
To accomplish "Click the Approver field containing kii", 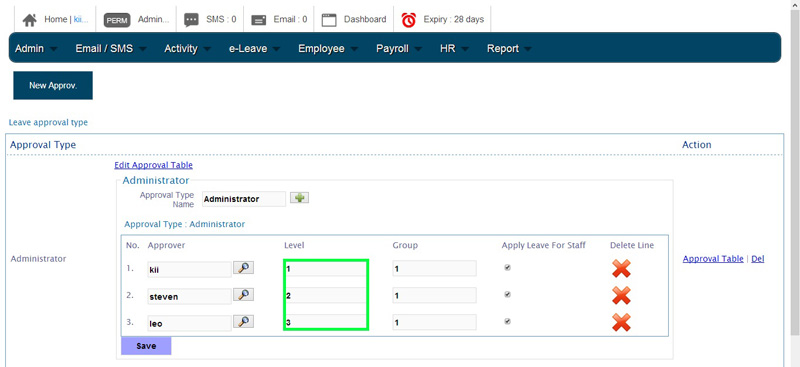I will pyautogui.click(x=189, y=269).
